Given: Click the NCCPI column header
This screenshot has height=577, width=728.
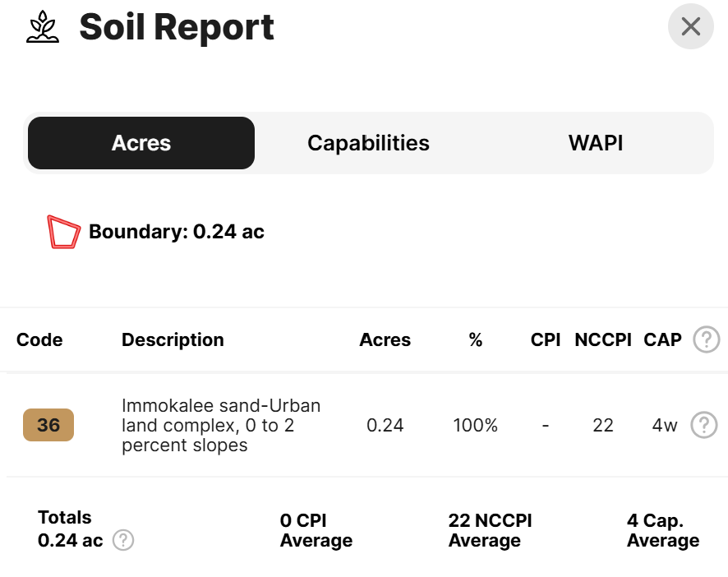Looking at the screenshot, I should (603, 340).
